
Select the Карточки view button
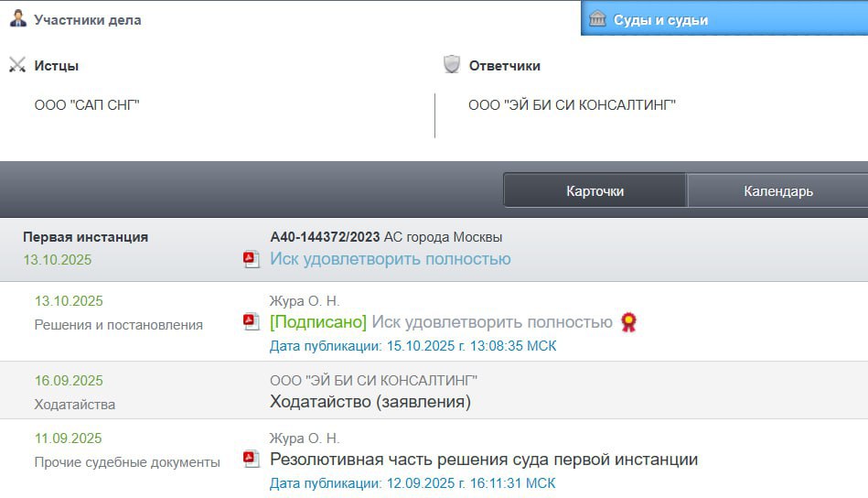point(595,191)
